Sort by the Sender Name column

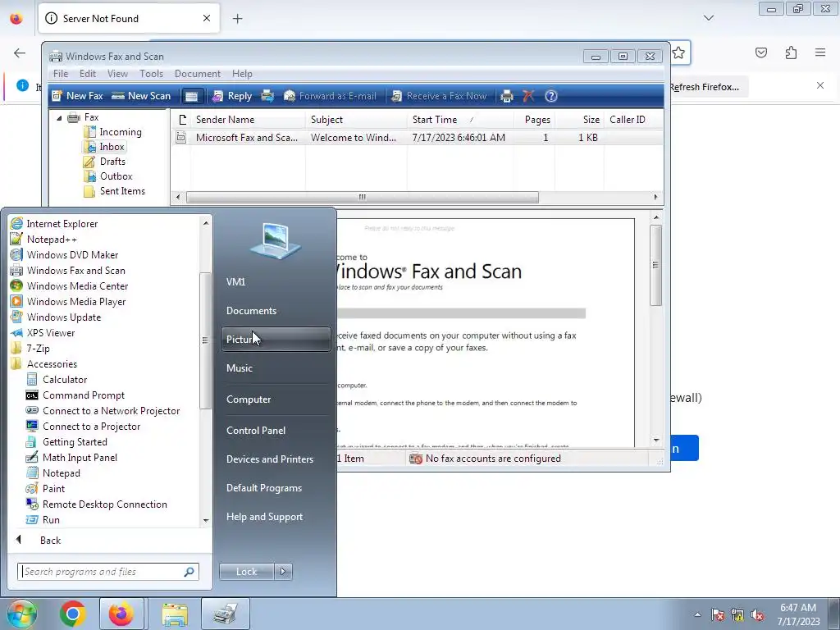(248, 120)
